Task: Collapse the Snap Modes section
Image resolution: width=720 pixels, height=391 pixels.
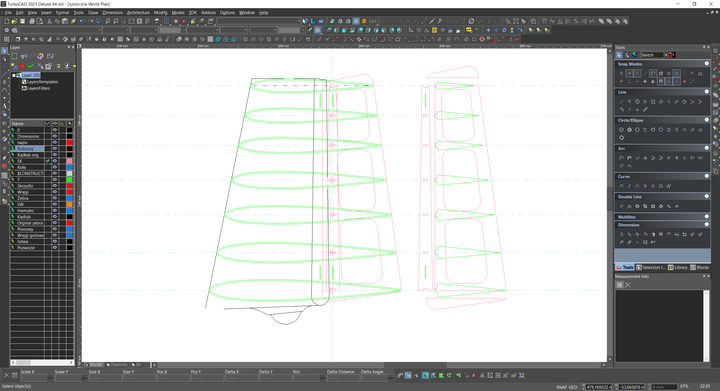Action: [707, 64]
